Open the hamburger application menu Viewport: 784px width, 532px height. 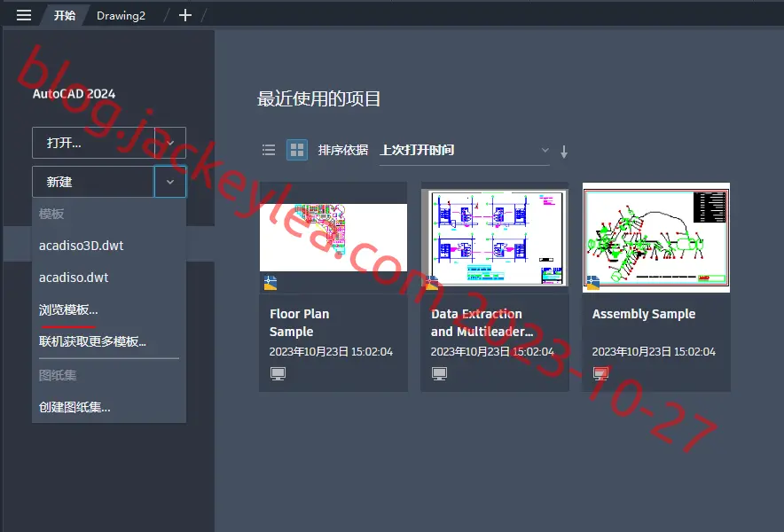pyautogui.click(x=23, y=15)
